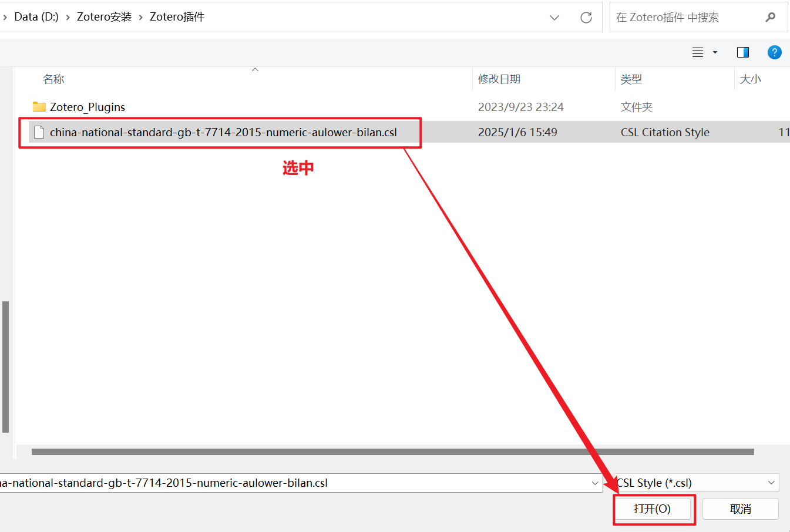The height and width of the screenshot is (532, 790).
Task: Click the 打开(O) button
Action: click(x=652, y=509)
